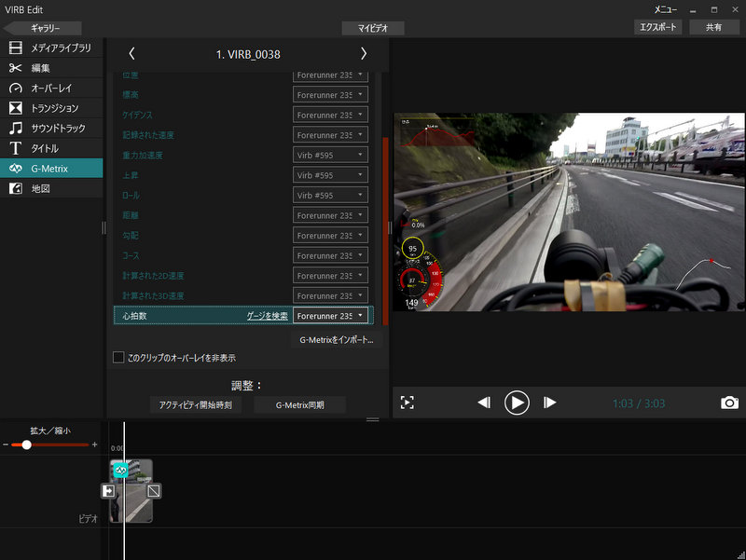Open the 計算された2D速度 source dropdown
Image resolution: width=746 pixels, height=560 pixels.
330,275
